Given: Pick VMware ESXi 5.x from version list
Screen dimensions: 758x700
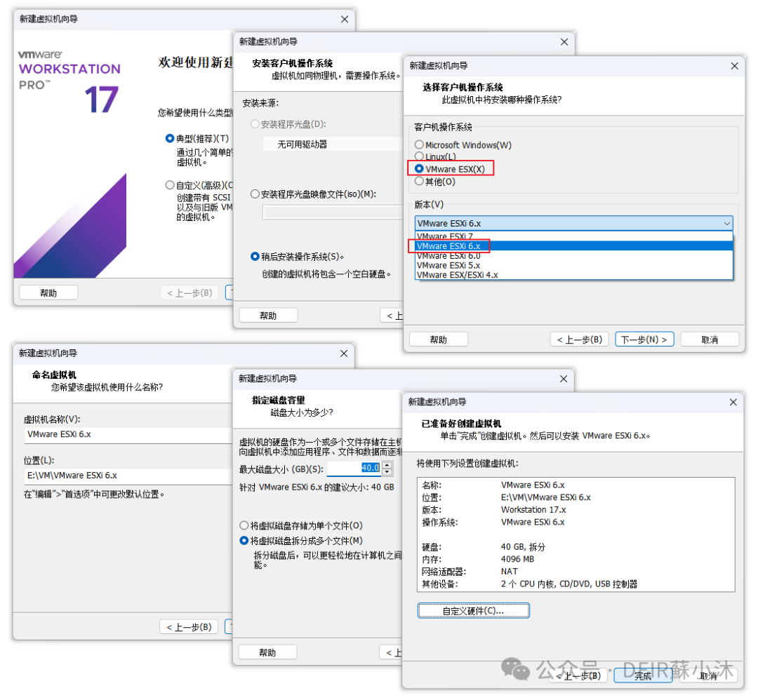Looking at the screenshot, I should [574, 265].
